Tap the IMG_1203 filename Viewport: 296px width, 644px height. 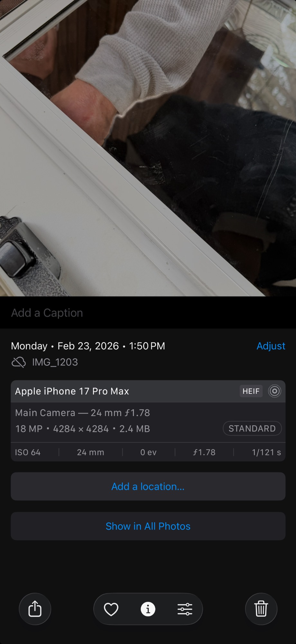click(x=55, y=362)
